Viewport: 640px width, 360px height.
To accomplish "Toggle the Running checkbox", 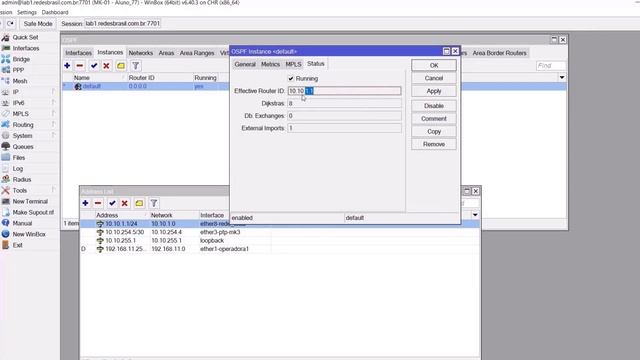I will pos(291,78).
